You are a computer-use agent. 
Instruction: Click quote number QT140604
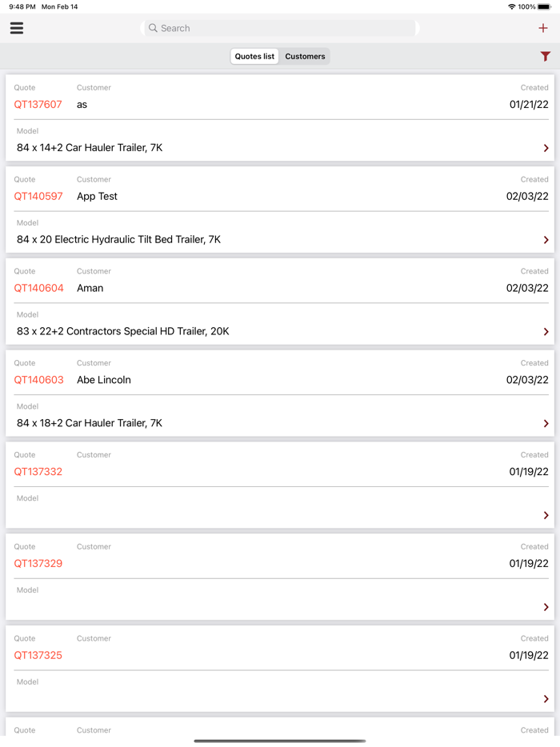[x=38, y=288]
